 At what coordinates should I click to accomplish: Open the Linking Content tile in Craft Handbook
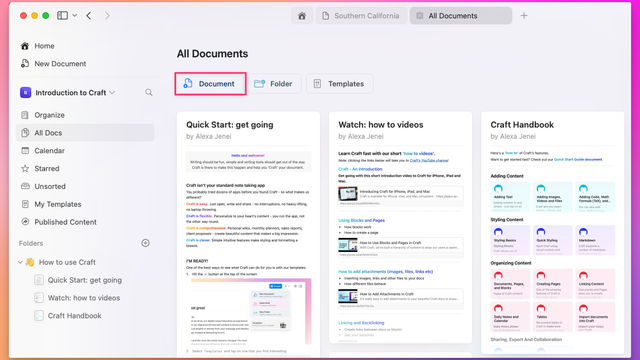pyautogui.click(x=595, y=284)
